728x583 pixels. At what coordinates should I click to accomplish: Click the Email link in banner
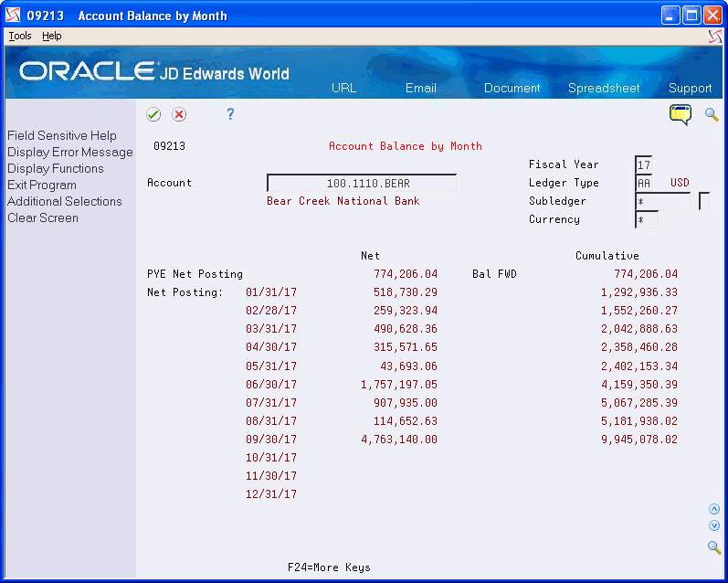coord(421,89)
